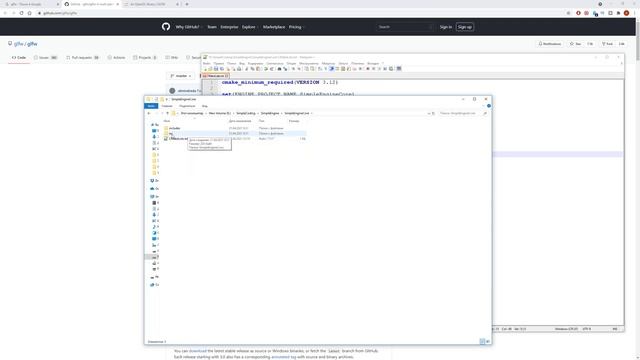Screen dimensions: 640x360
Task: Open GitHub Issues tab
Action: (45, 58)
